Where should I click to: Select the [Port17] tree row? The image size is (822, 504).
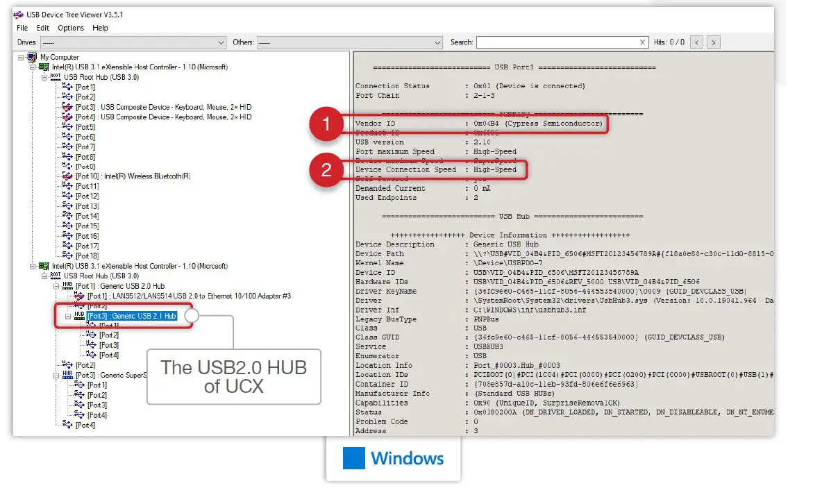coord(87,246)
